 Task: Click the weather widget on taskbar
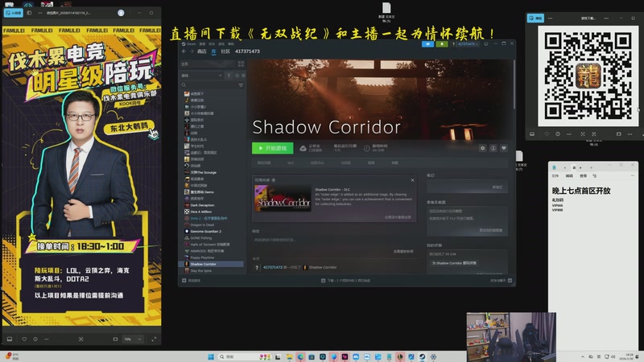[12, 356]
